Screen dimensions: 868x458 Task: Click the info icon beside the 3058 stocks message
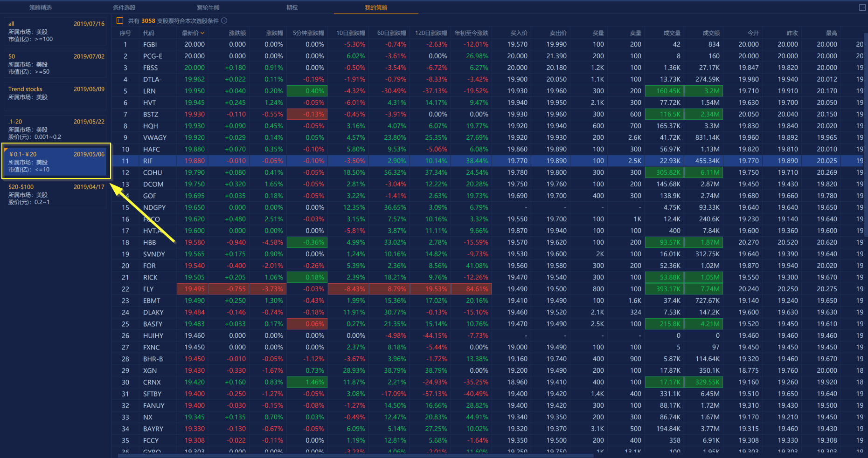coord(224,21)
